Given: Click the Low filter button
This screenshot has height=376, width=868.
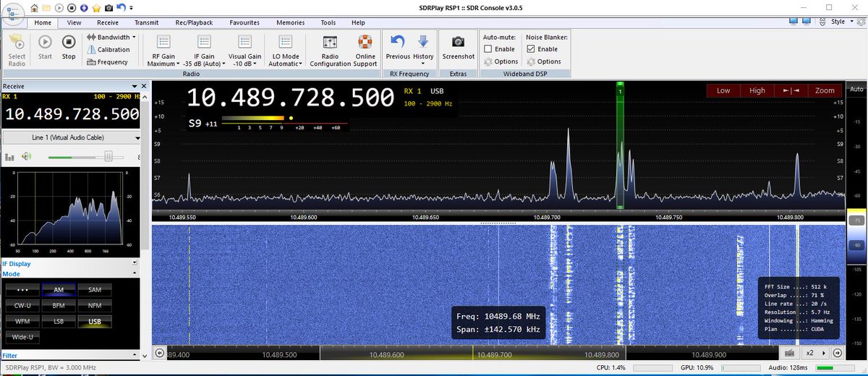Looking at the screenshot, I should [x=723, y=90].
